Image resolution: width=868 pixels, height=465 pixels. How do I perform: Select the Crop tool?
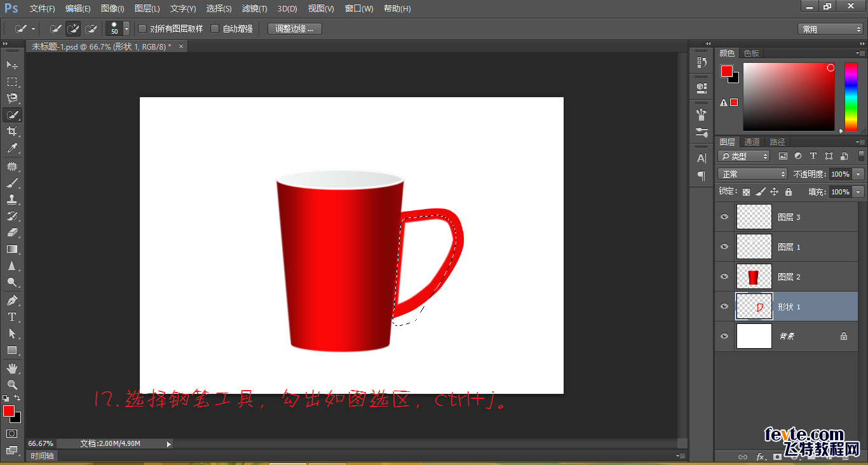tap(12, 131)
